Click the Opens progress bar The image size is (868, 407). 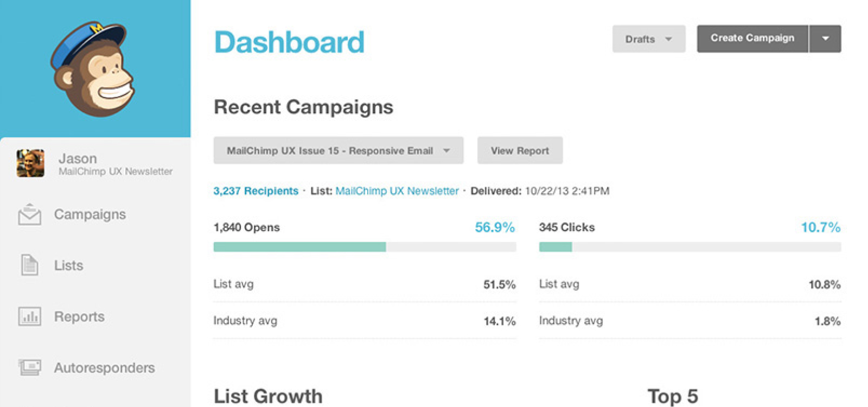coord(365,247)
